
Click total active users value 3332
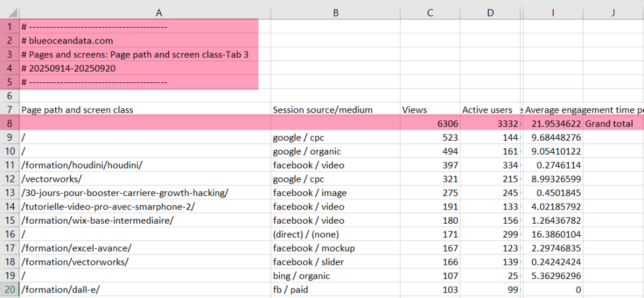pyautogui.click(x=491, y=124)
